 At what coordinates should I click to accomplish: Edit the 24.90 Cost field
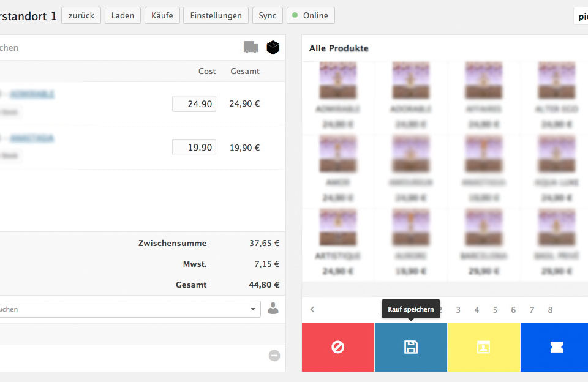point(194,103)
